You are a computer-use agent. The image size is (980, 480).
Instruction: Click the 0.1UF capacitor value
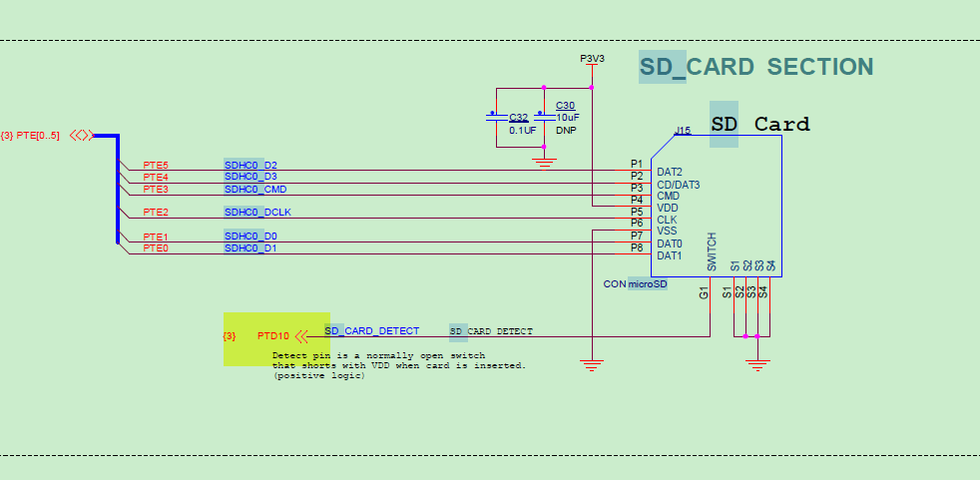523,131
